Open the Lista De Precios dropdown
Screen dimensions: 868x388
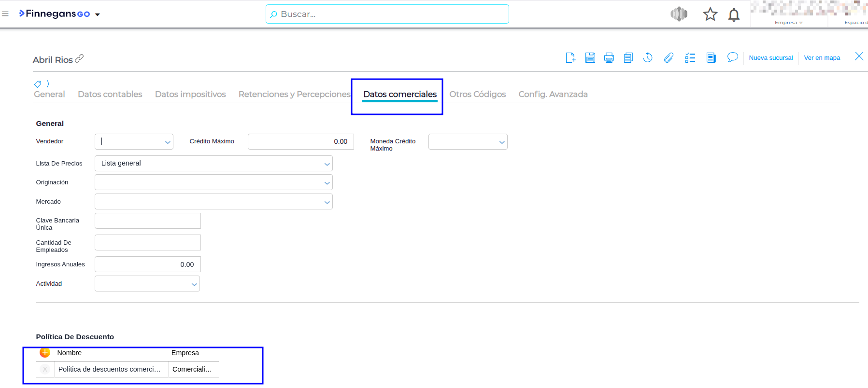coord(327,164)
